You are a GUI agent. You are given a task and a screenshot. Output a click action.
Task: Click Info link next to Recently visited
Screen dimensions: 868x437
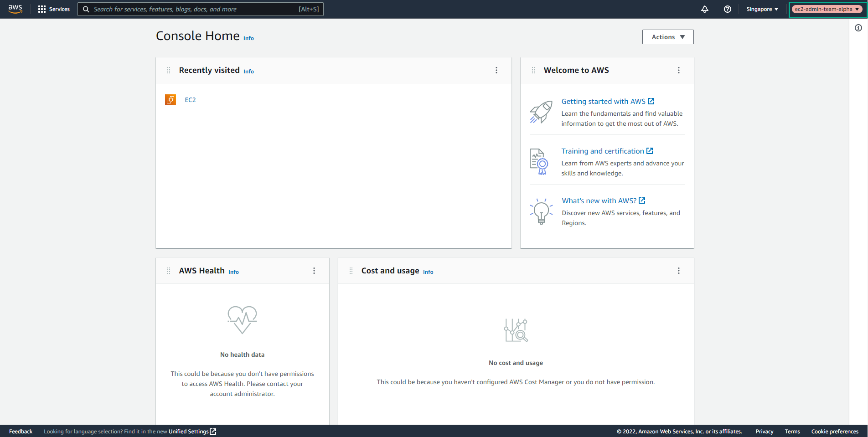pyautogui.click(x=248, y=72)
